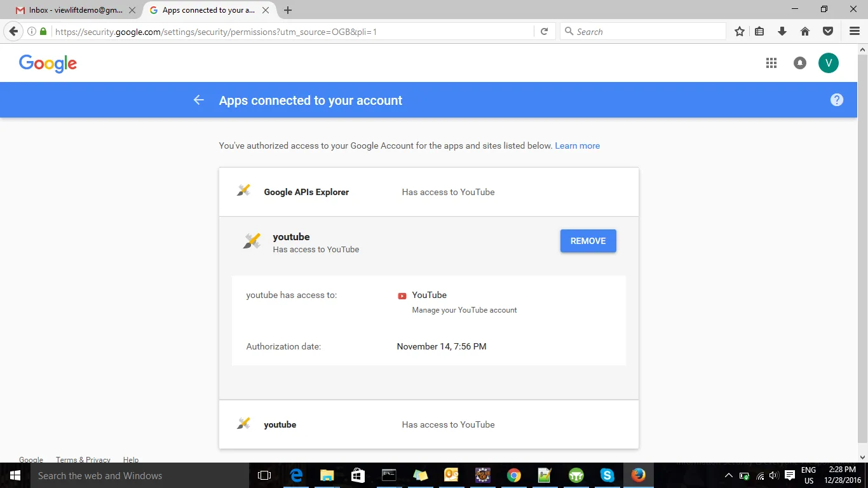868x488 pixels.
Task: Open the Firefox hamburger menu
Action: [x=855, y=31]
